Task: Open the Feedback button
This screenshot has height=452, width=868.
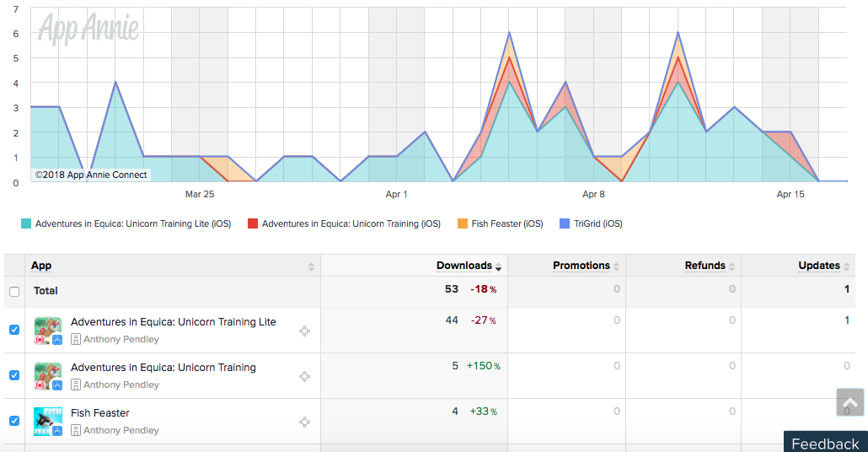Action: 825,443
